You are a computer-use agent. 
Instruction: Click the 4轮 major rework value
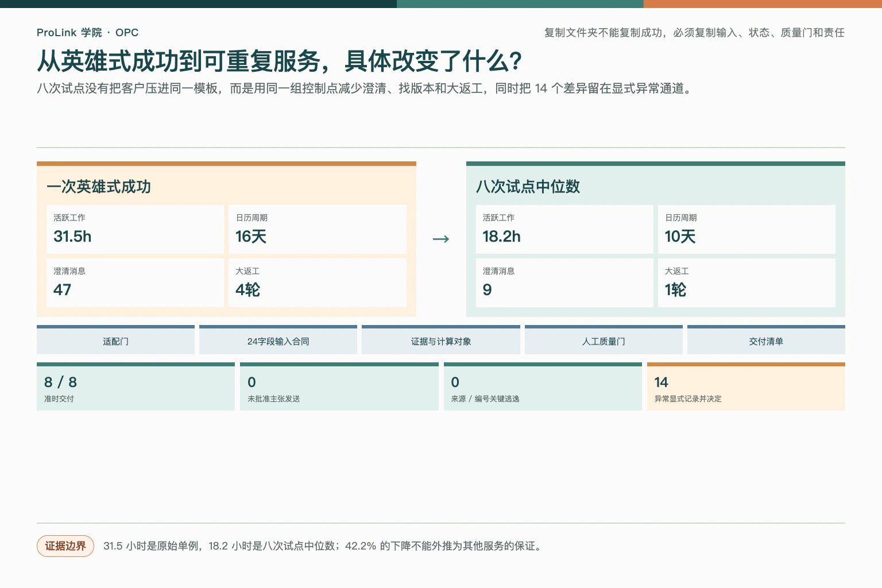tap(247, 290)
